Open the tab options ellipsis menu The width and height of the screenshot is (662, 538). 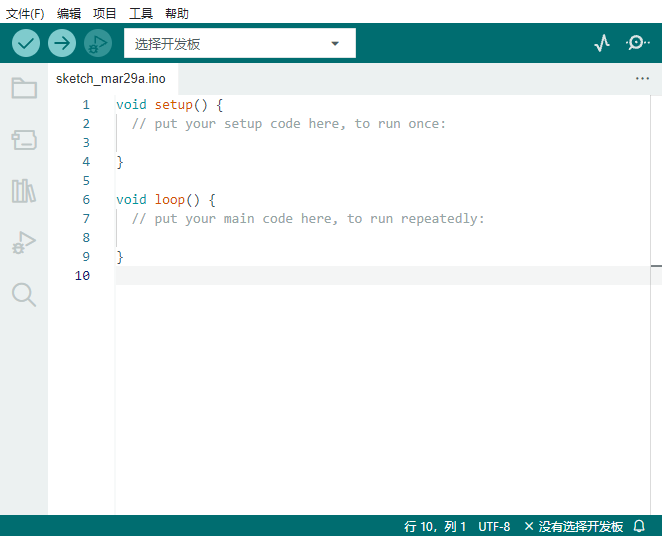tap(642, 79)
